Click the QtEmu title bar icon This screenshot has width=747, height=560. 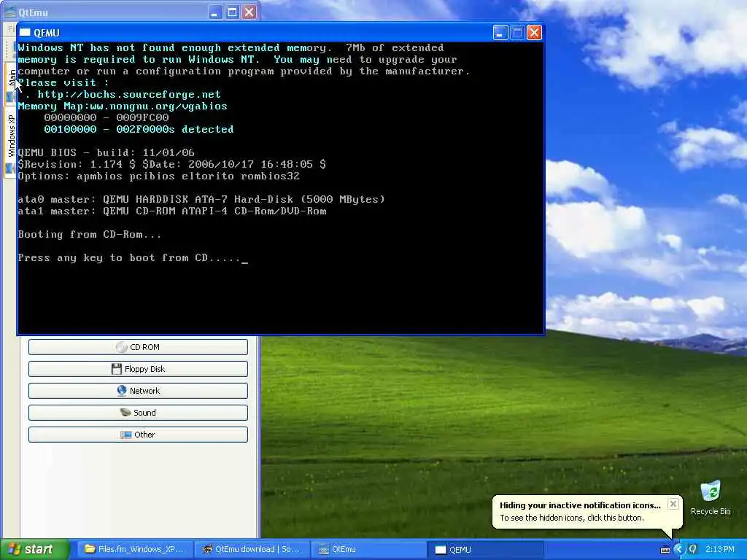coord(9,12)
